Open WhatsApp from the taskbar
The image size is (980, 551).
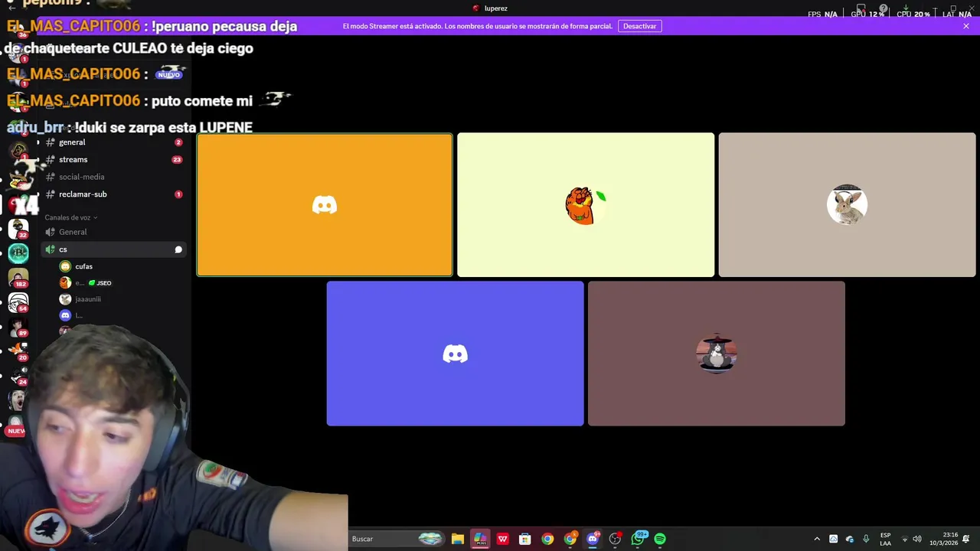click(638, 539)
